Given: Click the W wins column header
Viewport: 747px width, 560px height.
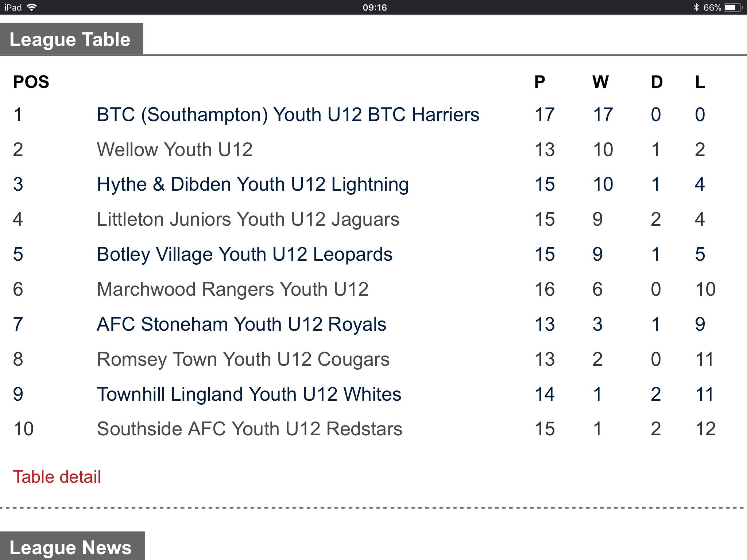Looking at the screenshot, I should point(600,82).
